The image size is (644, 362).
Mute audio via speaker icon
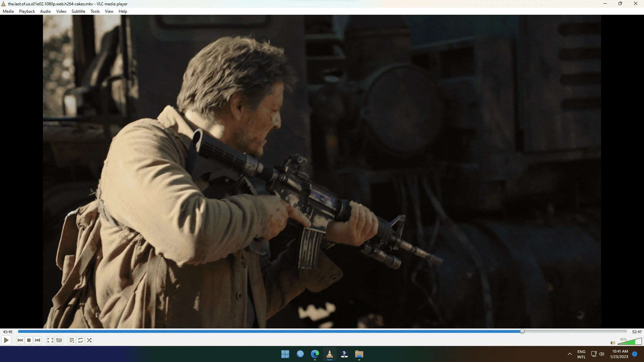[612, 343]
